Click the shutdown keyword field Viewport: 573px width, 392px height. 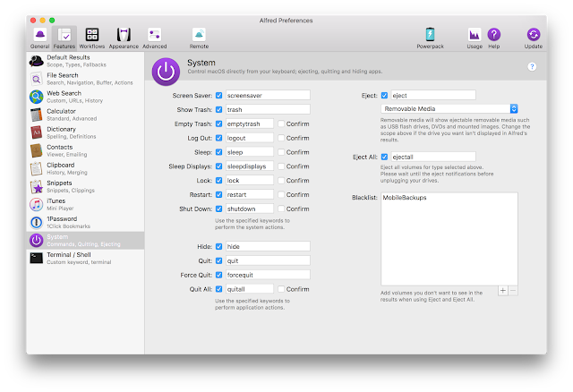coord(249,209)
